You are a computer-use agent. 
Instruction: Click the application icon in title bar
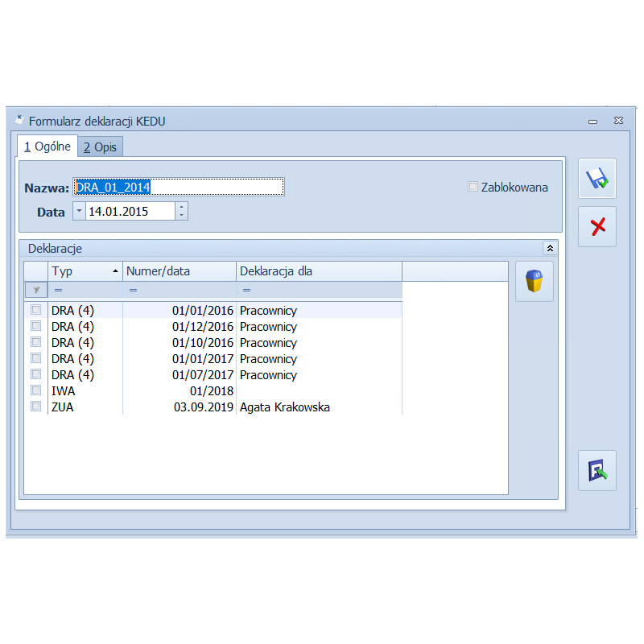[19, 121]
